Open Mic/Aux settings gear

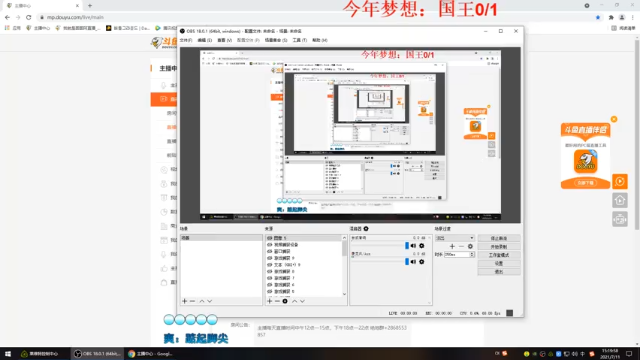(422, 262)
